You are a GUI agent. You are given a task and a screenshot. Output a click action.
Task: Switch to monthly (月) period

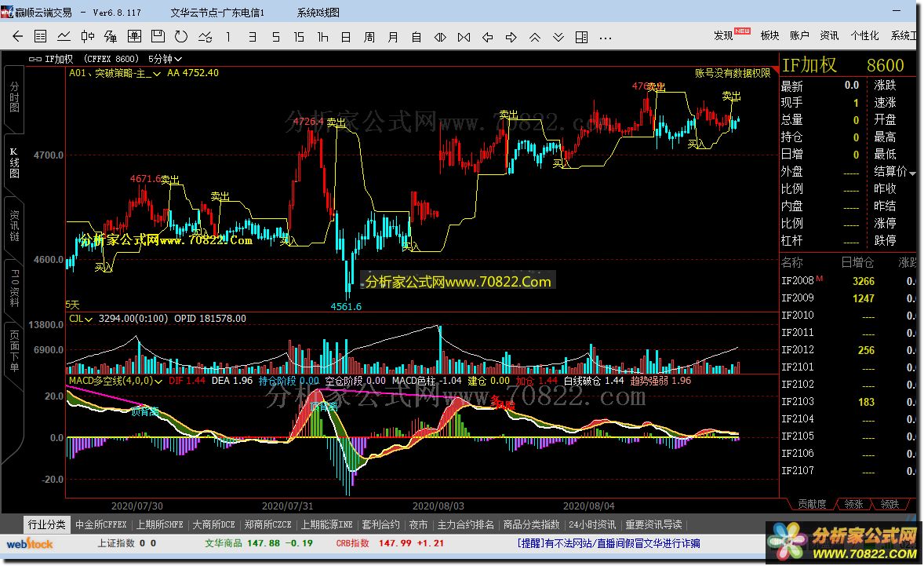[393, 37]
